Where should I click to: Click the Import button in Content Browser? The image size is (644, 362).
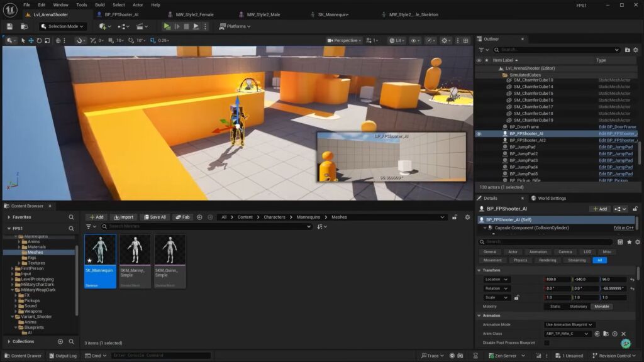point(123,217)
